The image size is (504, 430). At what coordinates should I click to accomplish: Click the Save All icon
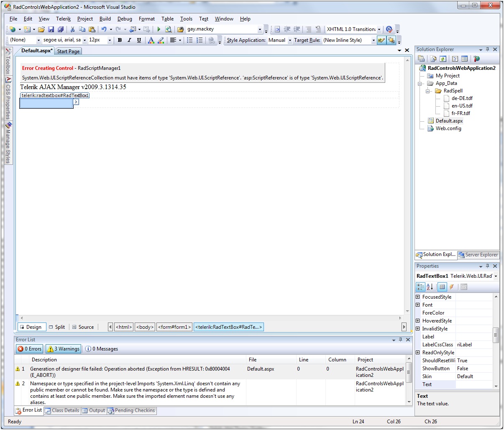(x=61, y=29)
